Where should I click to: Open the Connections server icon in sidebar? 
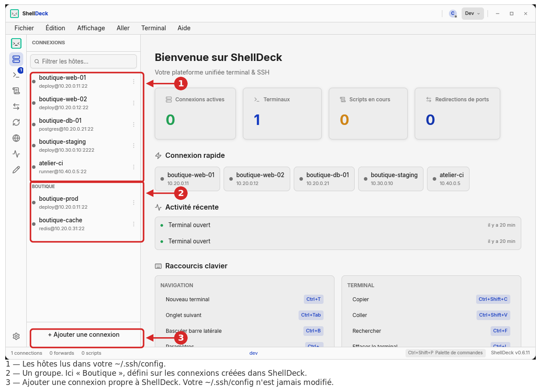click(x=16, y=59)
